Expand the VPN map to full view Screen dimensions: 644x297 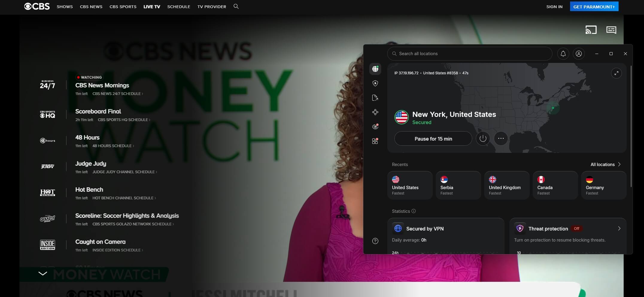pos(616,73)
